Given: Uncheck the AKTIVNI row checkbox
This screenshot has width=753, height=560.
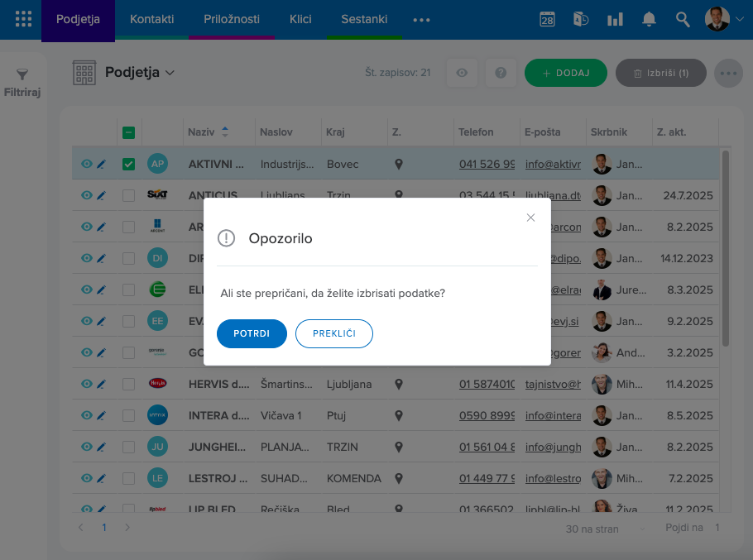Looking at the screenshot, I should coord(128,165).
